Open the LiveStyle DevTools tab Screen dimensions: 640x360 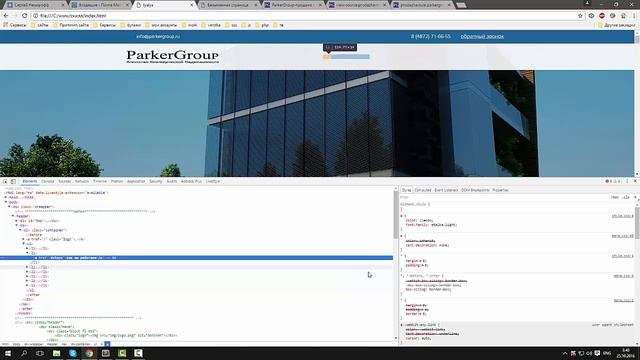[x=213, y=181]
